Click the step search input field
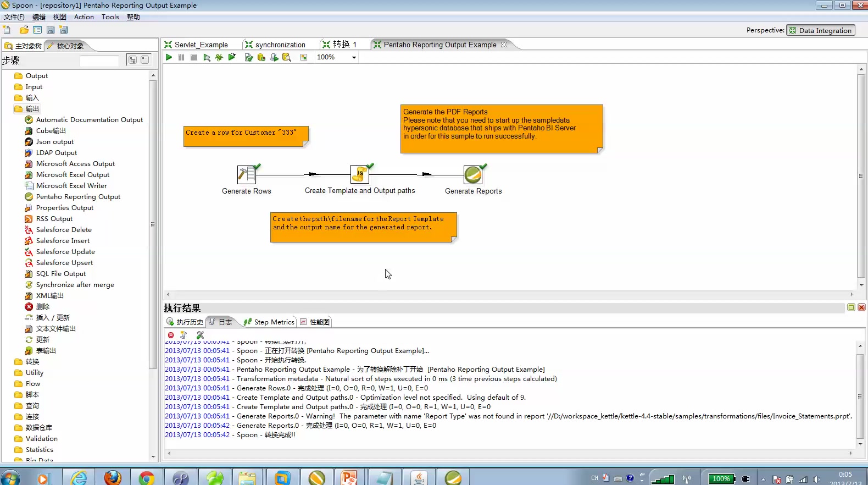 (99, 60)
